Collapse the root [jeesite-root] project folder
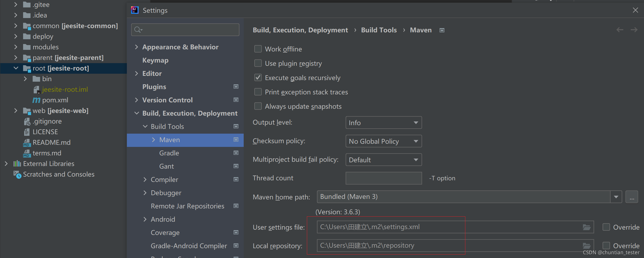The height and width of the screenshot is (258, 644). [16, 68]
